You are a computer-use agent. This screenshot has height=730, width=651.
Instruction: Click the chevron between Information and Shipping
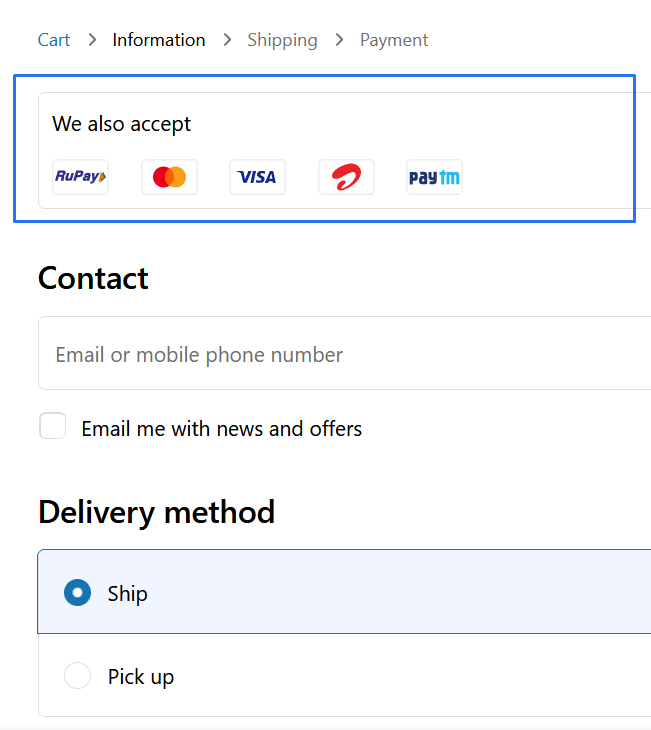pos(227,40)
